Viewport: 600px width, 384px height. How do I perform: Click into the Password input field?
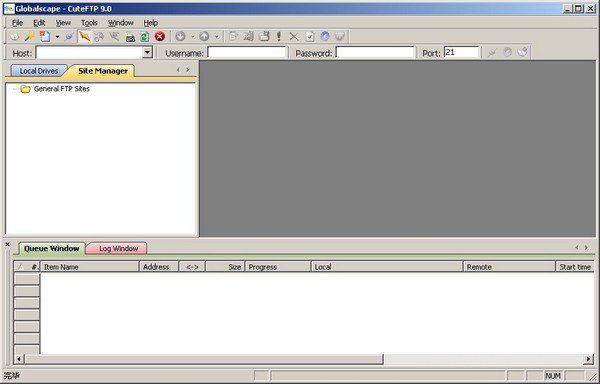pyautogui.click(x=375, y=52)
